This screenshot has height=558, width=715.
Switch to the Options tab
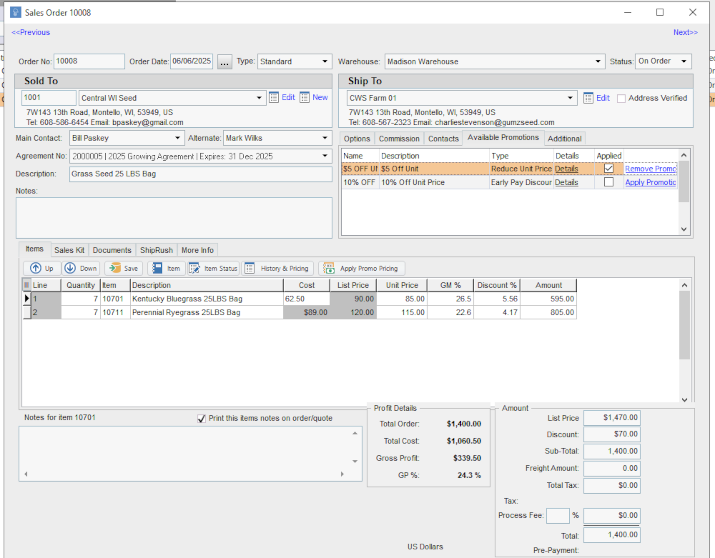357,139
